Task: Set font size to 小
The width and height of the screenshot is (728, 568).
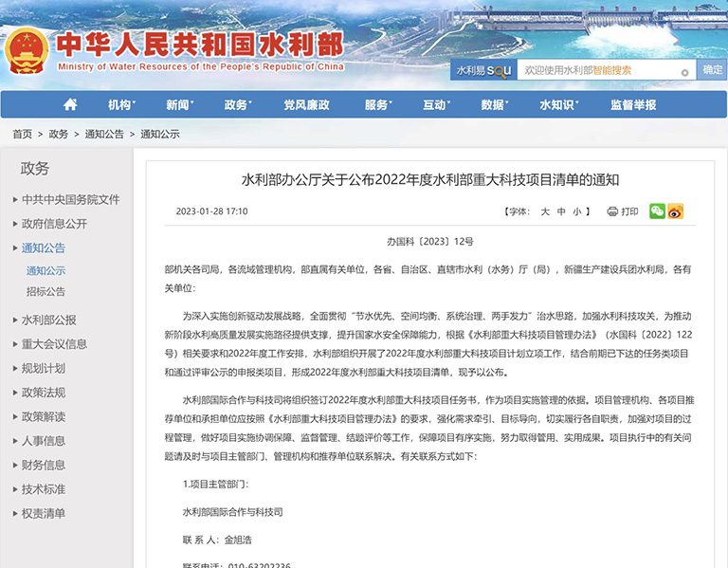Action: click(577, 211)
